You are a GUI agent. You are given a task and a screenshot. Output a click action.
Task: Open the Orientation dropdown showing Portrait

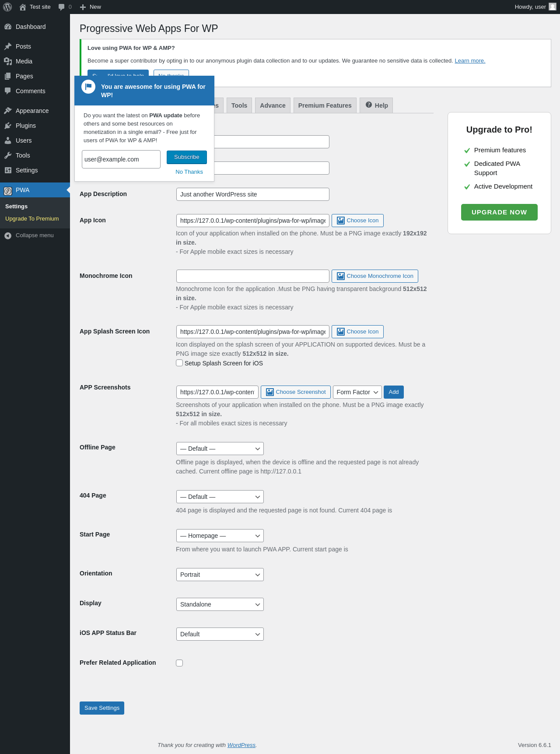pos(220,575)
